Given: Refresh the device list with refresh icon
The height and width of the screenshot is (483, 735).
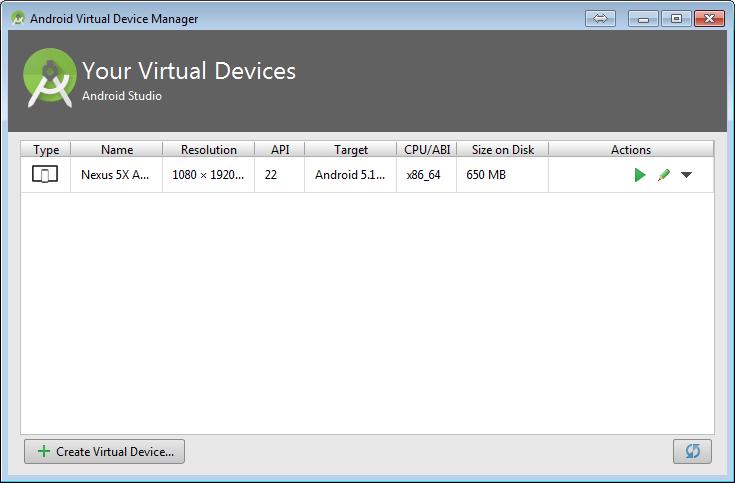Looking at the screenshot, I should tap(692, 451).
